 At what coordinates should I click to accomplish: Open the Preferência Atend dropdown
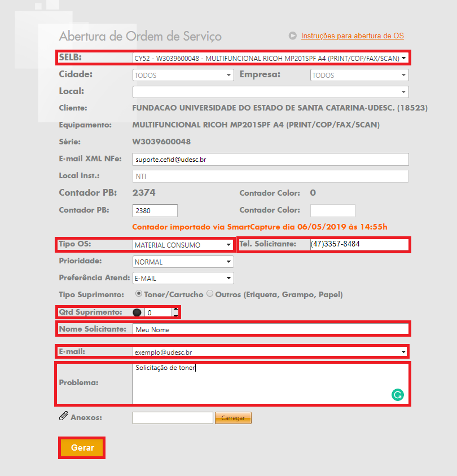pyautogui.click(x=183, y=278)
